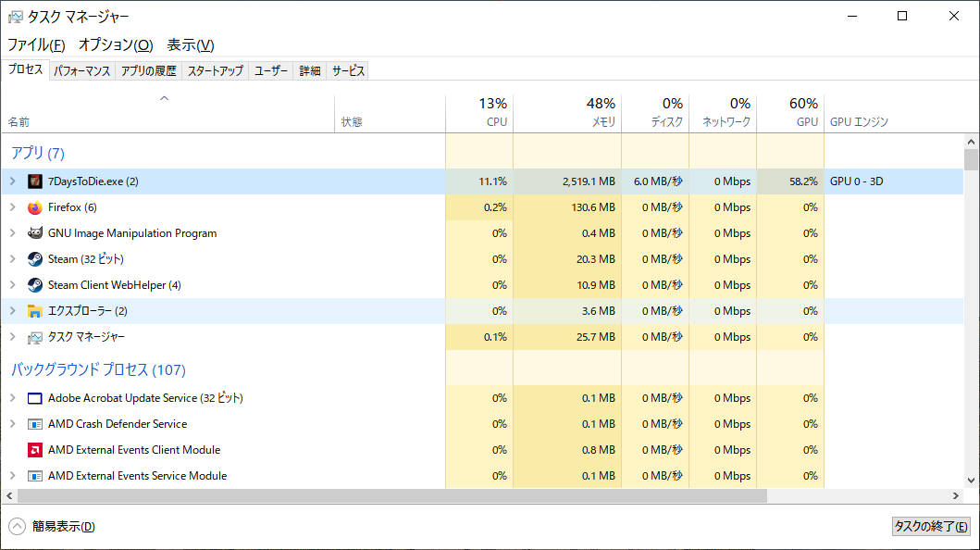Expand the エクスプローラー (2) group
This screenshot has height=550, width=980.
tap(13, 310)
